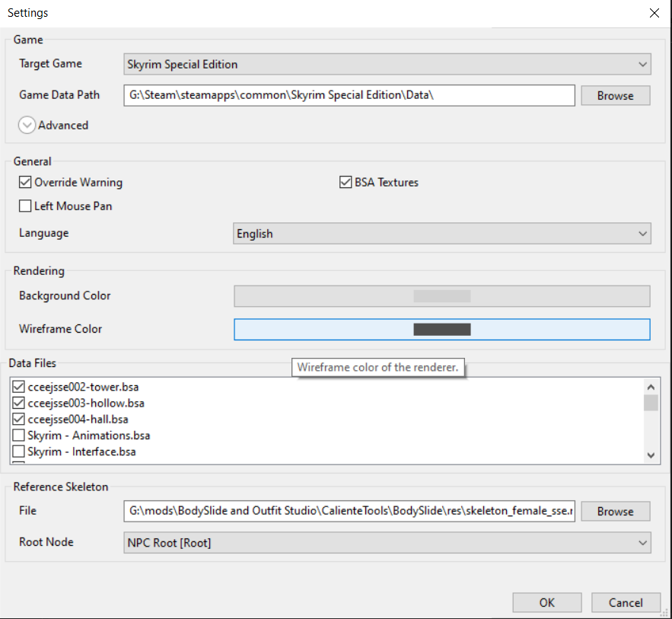Check Skyrim - Interface.bsa

coord(18,451)
